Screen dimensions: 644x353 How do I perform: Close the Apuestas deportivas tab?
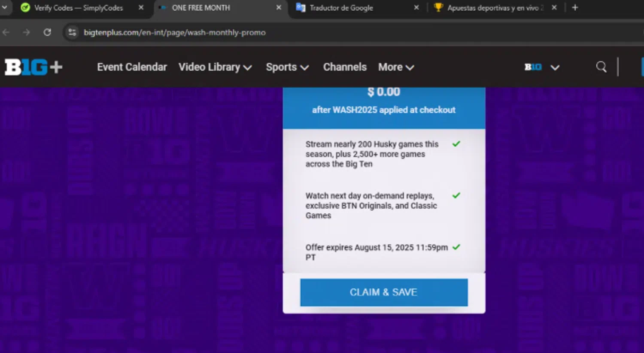point(554,8)
